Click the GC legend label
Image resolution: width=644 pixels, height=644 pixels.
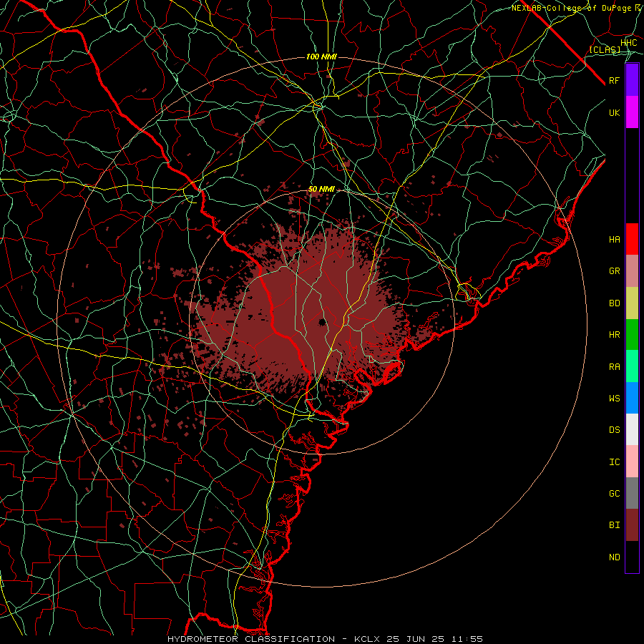[614, 493]
